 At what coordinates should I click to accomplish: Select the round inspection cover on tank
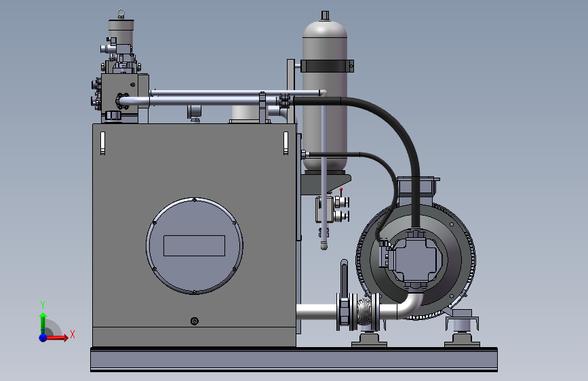point(194,246)
